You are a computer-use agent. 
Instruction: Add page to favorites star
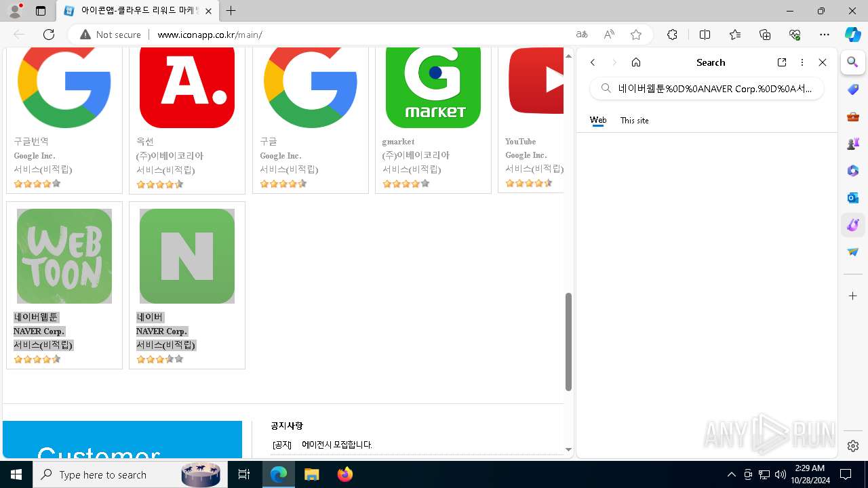tap(636, 35)
